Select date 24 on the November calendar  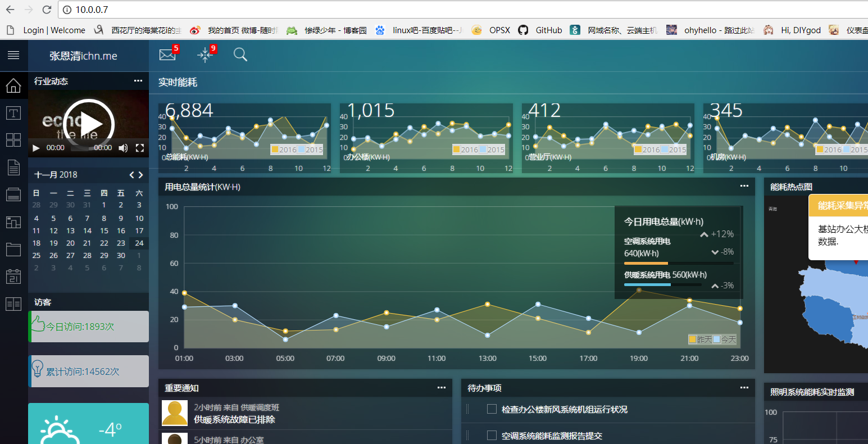click(x=138, y=243)
